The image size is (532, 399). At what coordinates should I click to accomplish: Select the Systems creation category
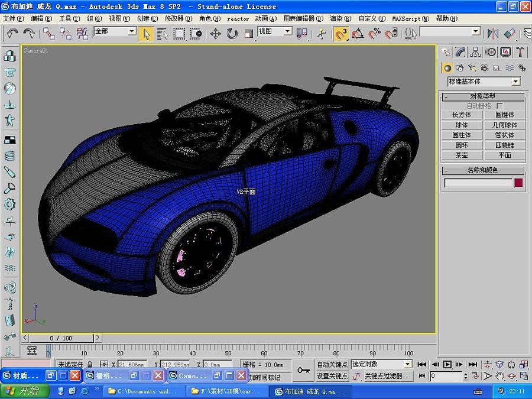pos(522,68)
